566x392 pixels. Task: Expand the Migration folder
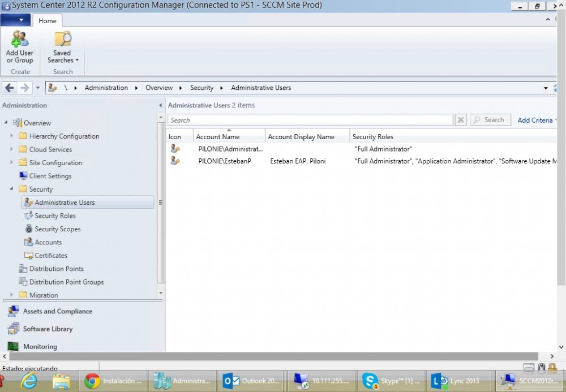(x=11, y=295)
